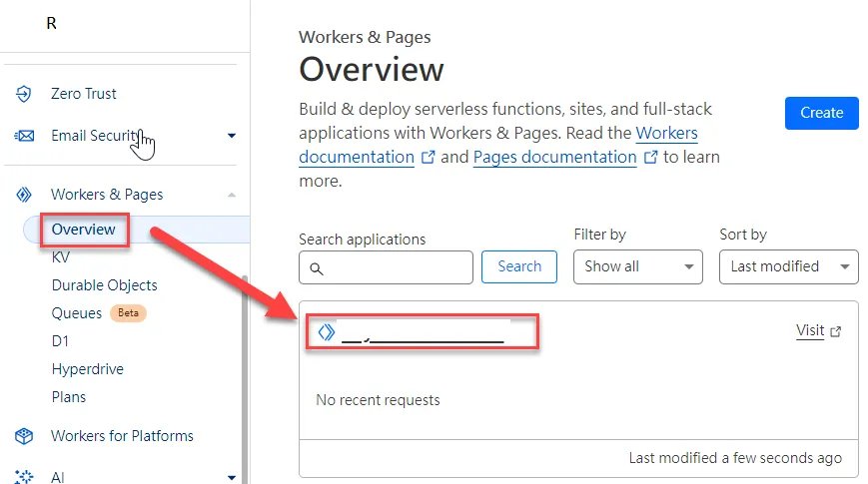The image size is (868, 484).
Task: Click the magnifier icon in search field
Action: (x=316, y=268)
